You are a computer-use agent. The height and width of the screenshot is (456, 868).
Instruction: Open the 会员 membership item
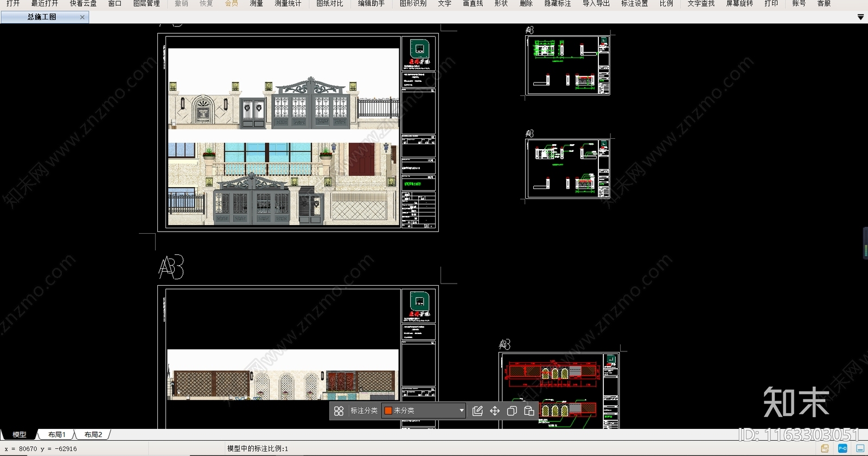coord(231,4)
